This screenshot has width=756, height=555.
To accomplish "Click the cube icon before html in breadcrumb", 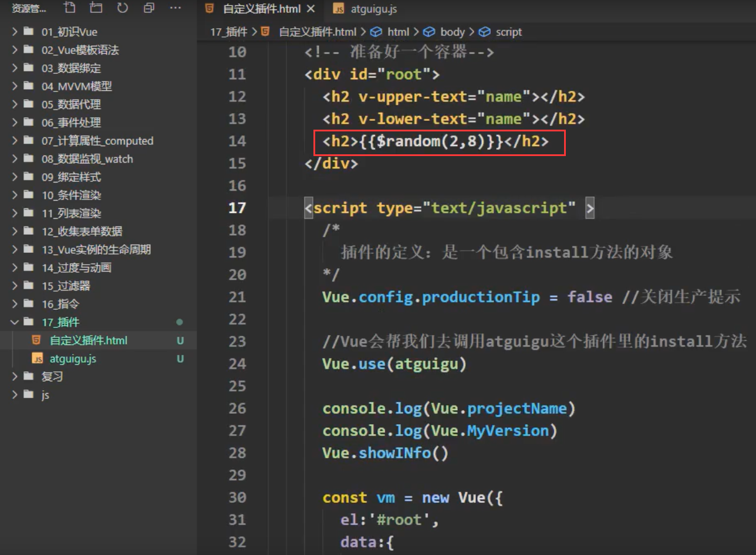I will click(376, 32).
